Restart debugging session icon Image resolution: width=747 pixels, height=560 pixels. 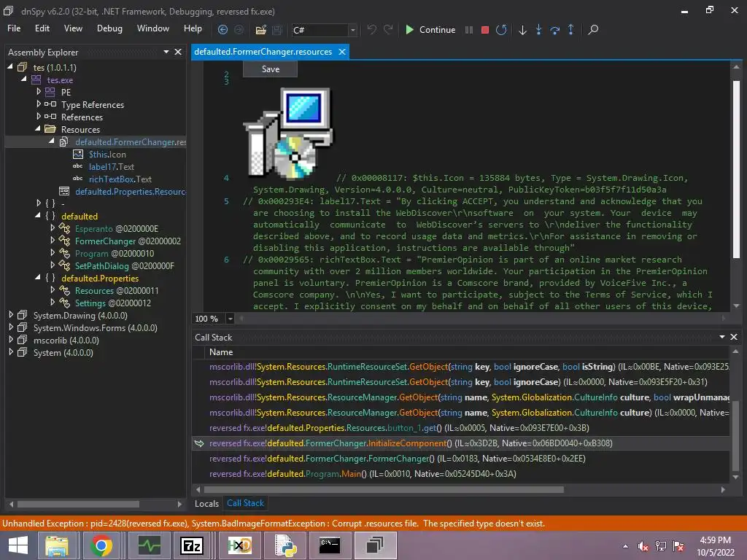501,29
